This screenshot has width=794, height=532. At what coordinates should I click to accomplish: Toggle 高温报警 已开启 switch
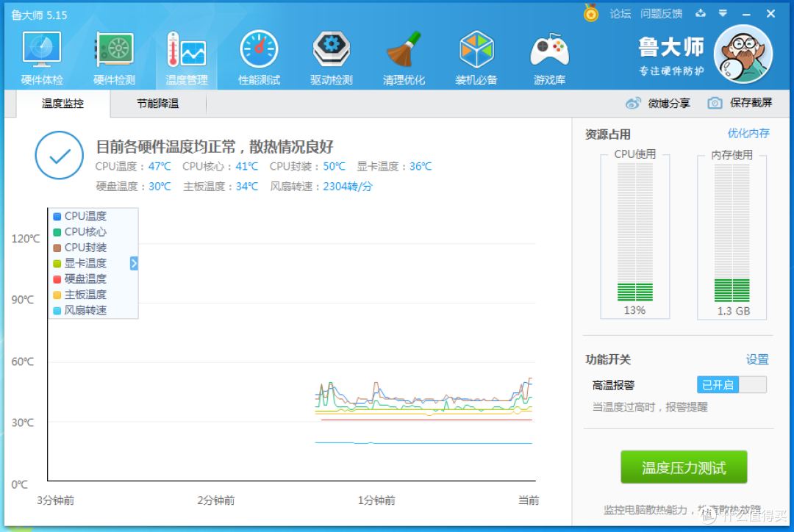click(732, 385)
